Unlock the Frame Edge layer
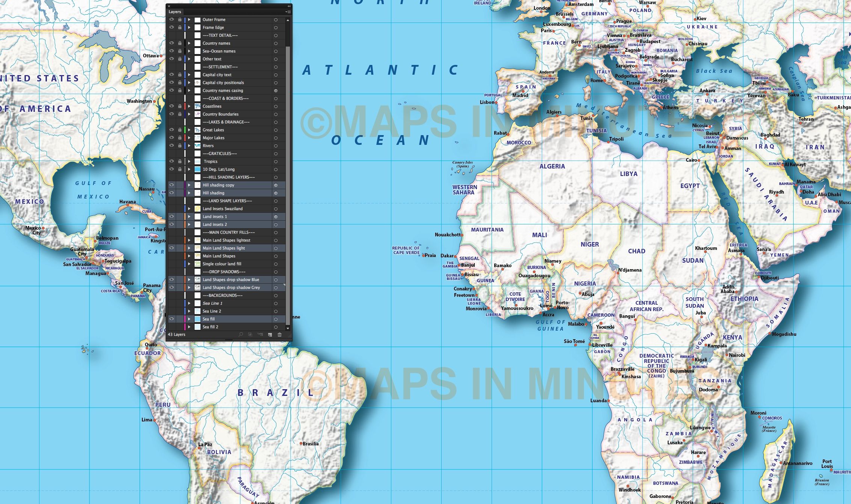This screenshot has width=851, height=504. (180, 27)
